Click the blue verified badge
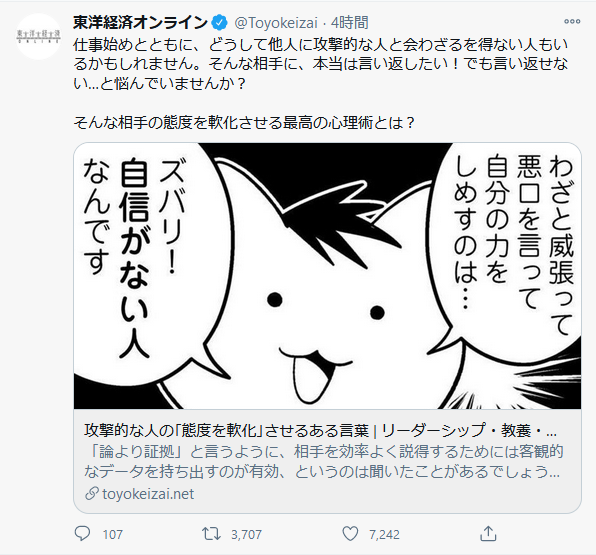596x555 pixels. point(219,23)
